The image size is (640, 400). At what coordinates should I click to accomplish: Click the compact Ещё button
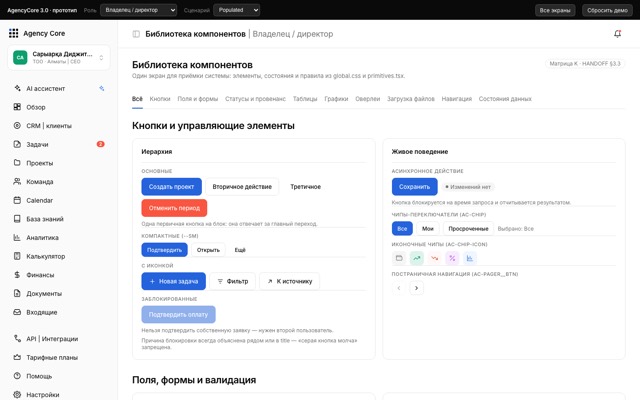240,250
